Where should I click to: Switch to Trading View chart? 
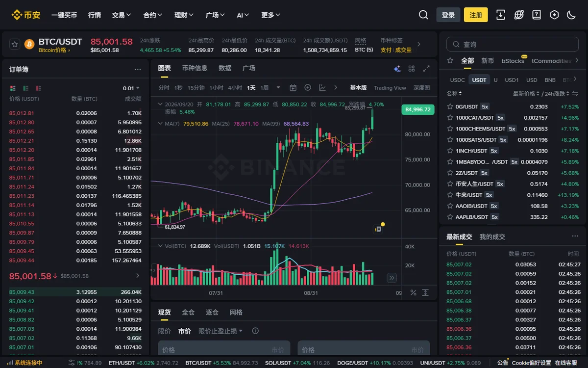point(390,88)
